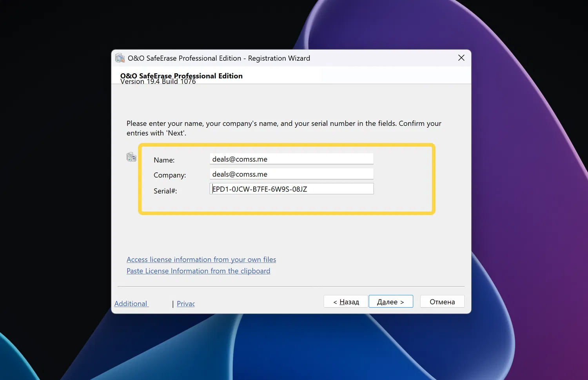The height and width of the screenshot is (380, 588).
Task: Click the 'Serial#:' label
Action: click(x=165, y=191)
